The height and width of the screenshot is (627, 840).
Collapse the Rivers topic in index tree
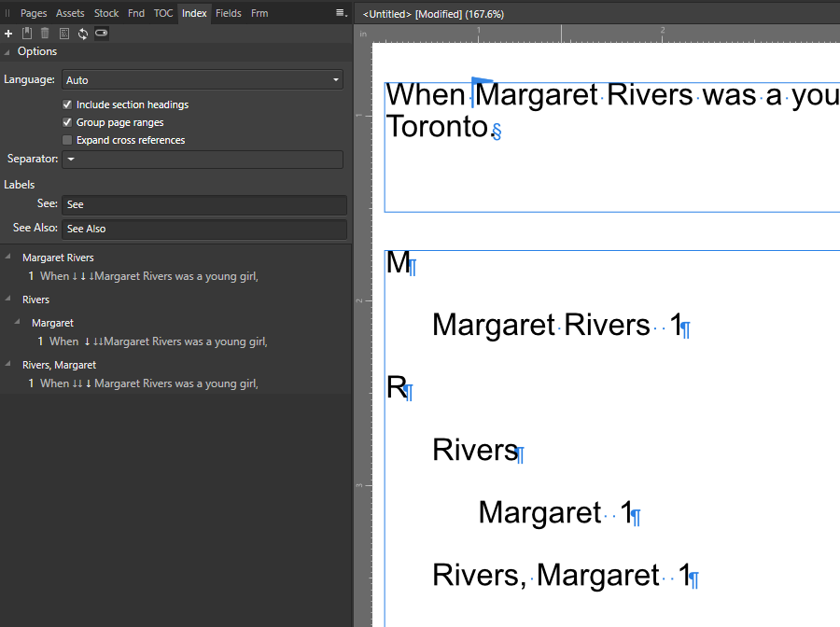click(8, 300)
